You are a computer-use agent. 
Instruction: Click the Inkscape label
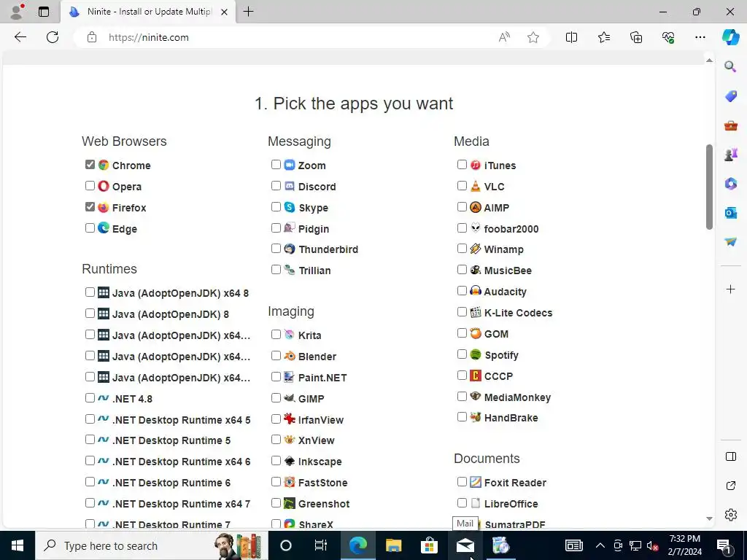[320, 462]
